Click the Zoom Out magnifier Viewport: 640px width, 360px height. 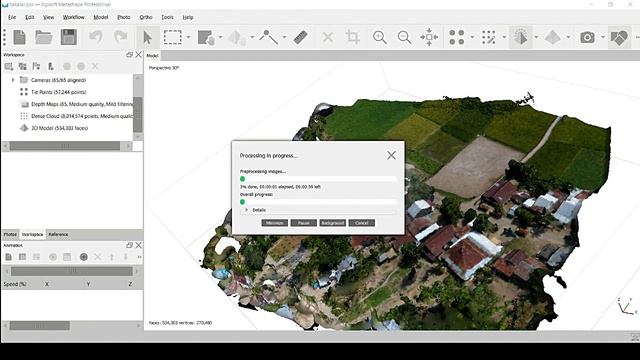[x=404, y=37]
